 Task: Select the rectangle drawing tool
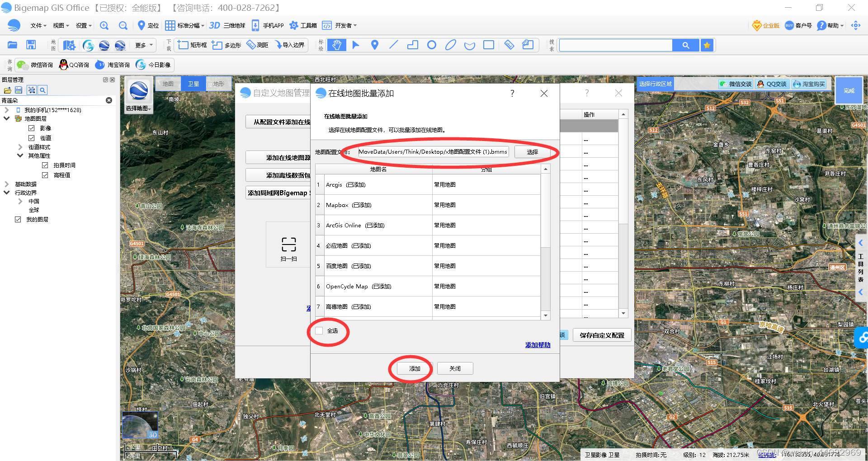(489, 45)
